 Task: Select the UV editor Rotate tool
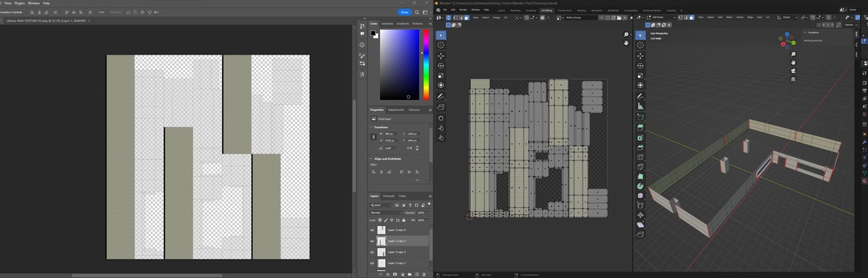tap(440, 65)
